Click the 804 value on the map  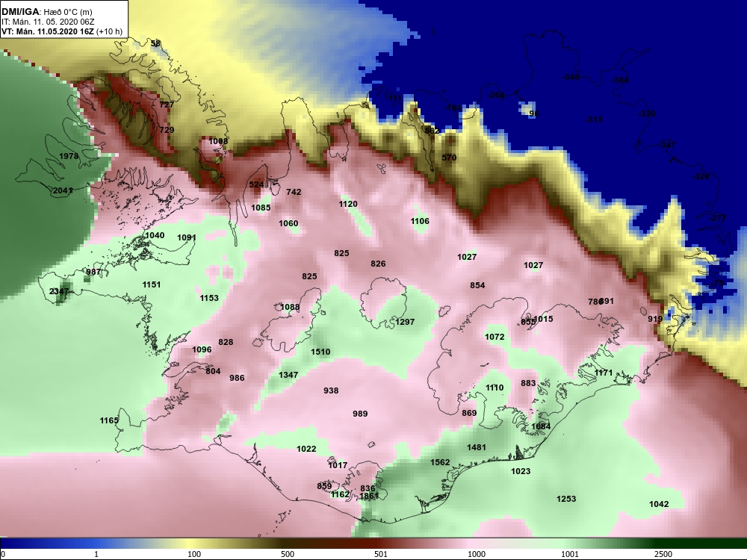coord(213,371)
